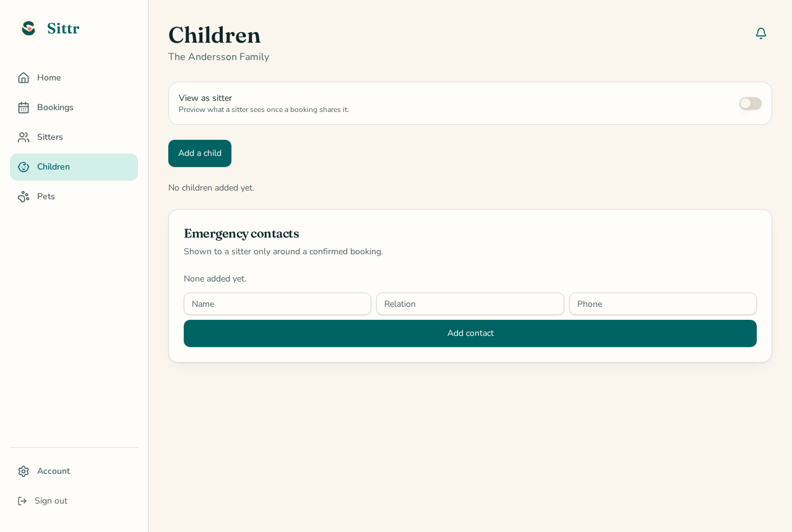Image resolution: width=792 pixels, height=532 pixels.
Task: Open the Pets section
Action: pyautogui.click(x=74, y=197)
